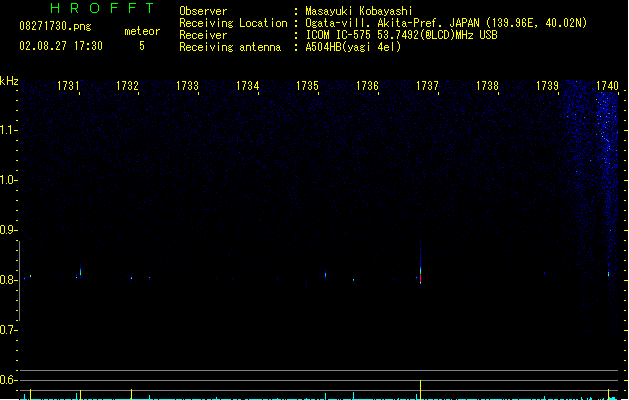Click the 1733 time axis label
Viewport: 629px width, 400px height.
pyautogui.click(x=187, y=86)
